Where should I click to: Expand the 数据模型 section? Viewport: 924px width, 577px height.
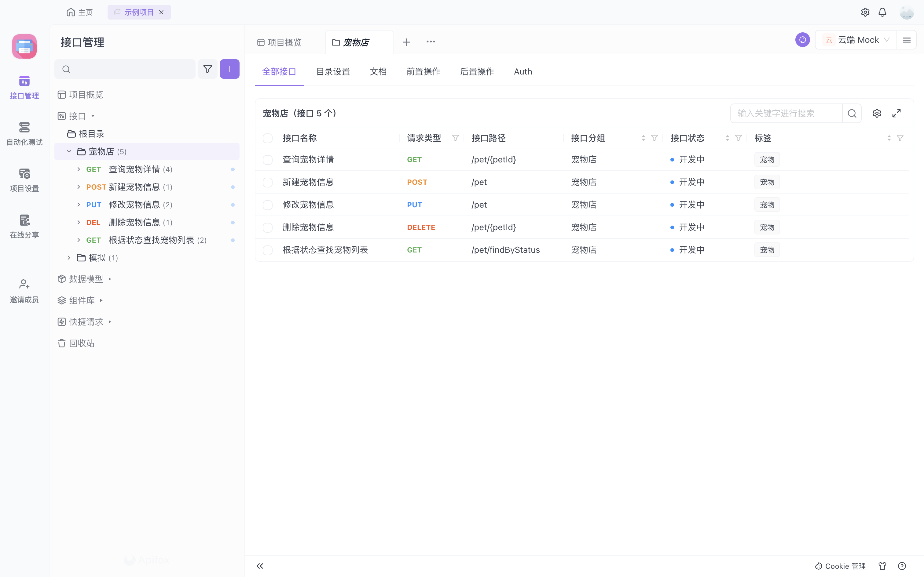[x=86, y=279]
